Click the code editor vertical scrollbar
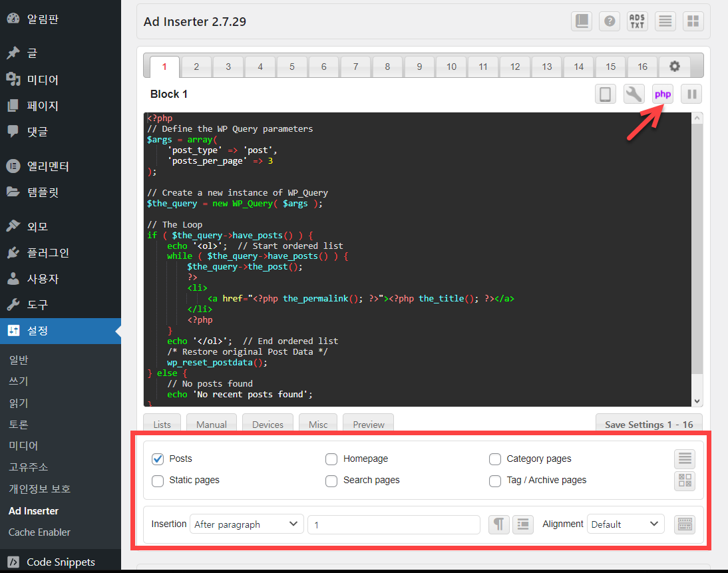This screenshot has height=573, width=728. [697, 249]
